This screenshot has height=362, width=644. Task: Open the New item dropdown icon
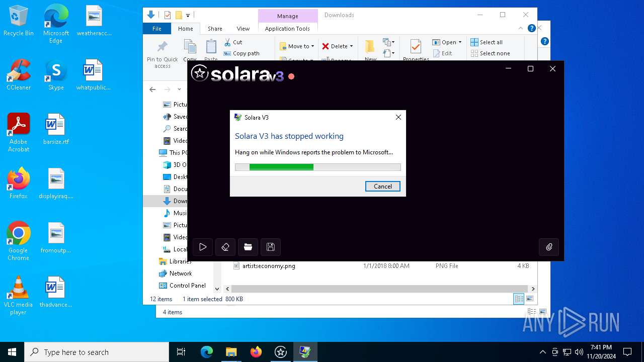pyautogui.click(x=388, y=42)
